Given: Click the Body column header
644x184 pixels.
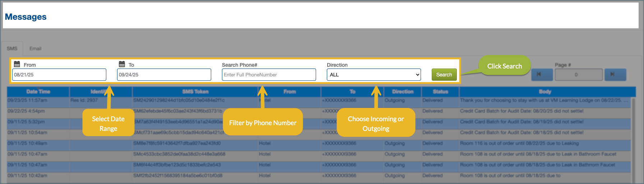Looking at the screenshot, I should tap(545, 92).
